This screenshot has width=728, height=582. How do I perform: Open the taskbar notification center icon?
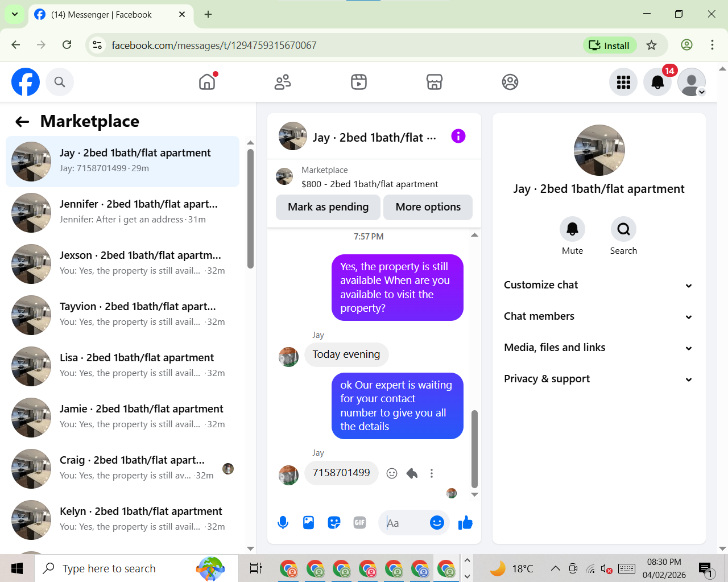pyautogui.click(x=706, y=568)
